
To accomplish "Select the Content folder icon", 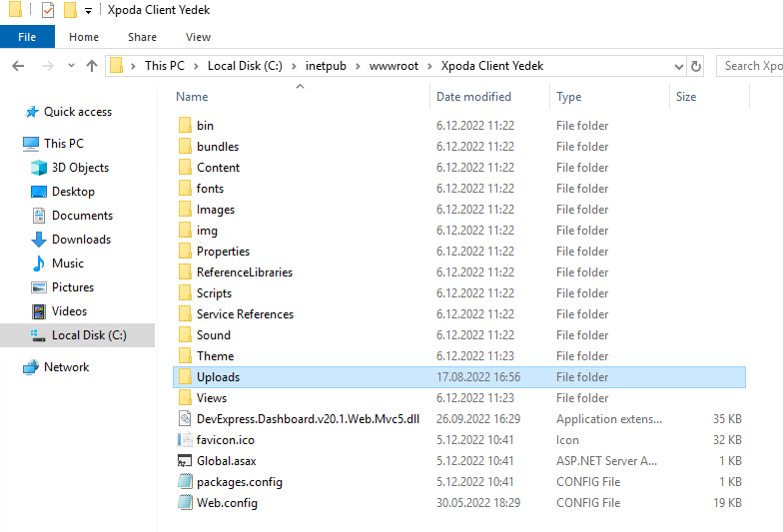I will click(x=185, y=168).
